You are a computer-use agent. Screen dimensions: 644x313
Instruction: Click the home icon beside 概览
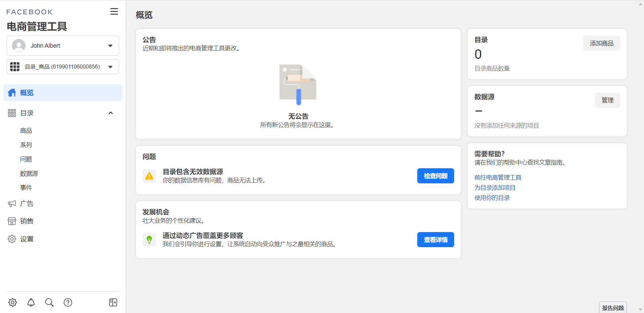pos(12,93)
